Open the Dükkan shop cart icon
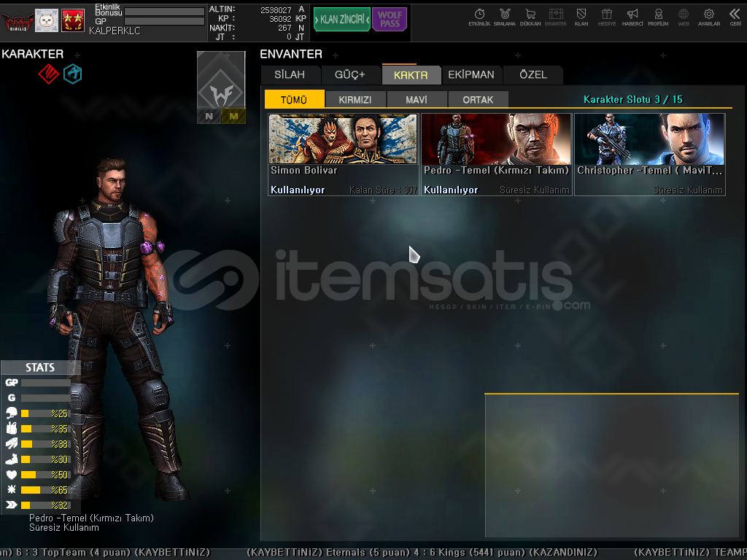The width and height of the screenshot is (747, 560). [530, 17]
